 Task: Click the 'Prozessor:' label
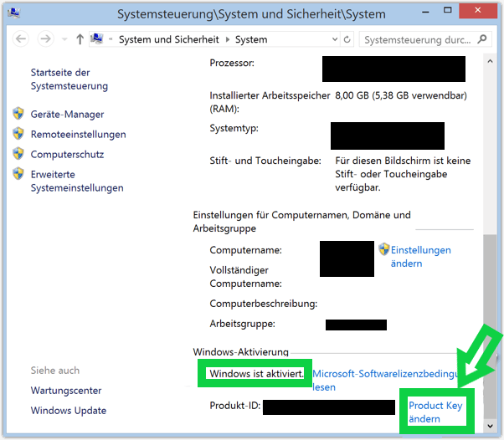[x=232, y=63]
